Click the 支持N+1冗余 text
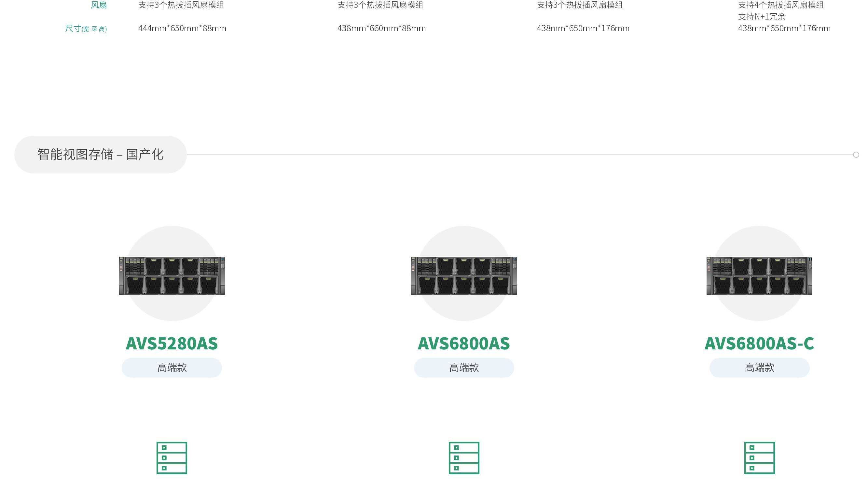 coord(762,17)
